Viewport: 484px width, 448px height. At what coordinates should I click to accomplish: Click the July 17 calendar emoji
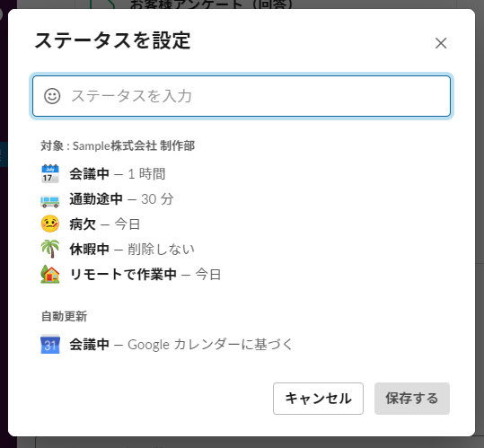click(50, 173)
